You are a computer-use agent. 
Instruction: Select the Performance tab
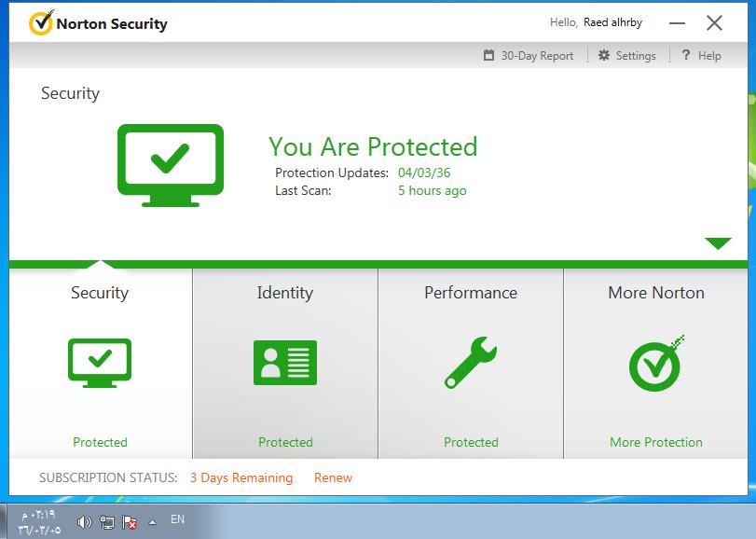click(471, 364)
